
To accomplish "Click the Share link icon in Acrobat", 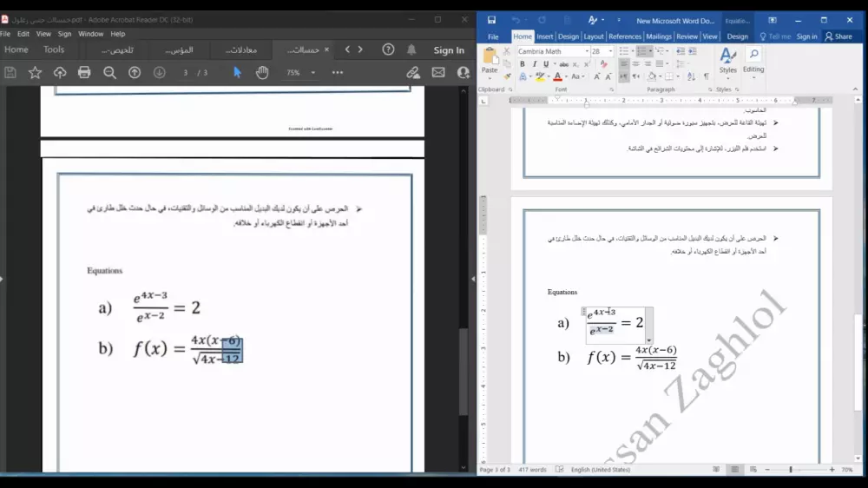I will click(x=413, y=73).
